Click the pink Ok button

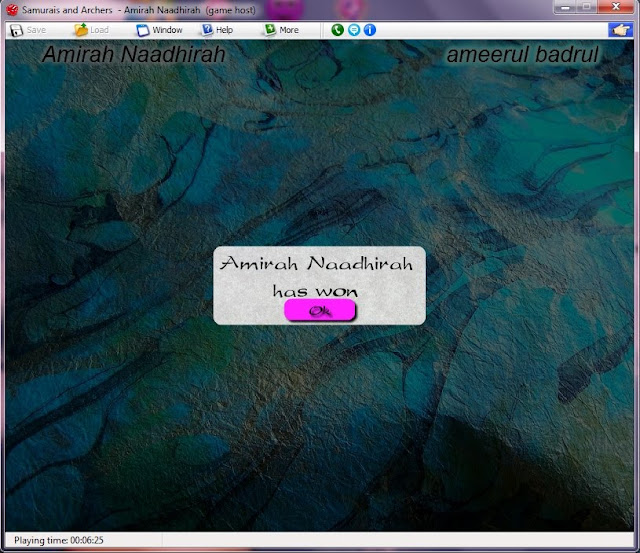(320, 311)
